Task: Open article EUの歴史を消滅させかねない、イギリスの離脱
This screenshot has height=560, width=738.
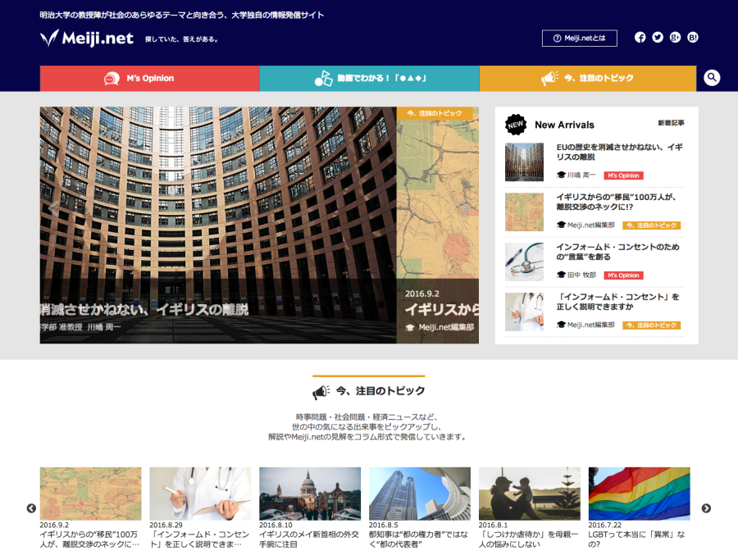Action: (x=619, y=152)
